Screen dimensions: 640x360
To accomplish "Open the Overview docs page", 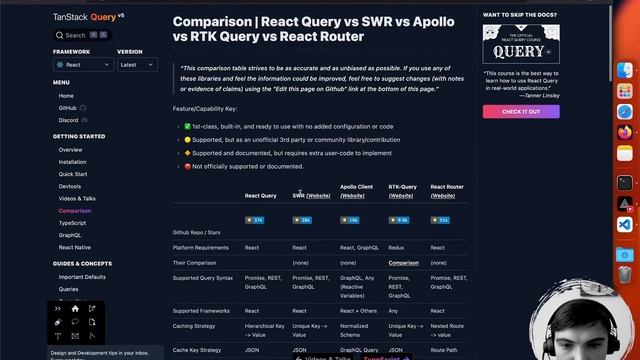I will [70, 150].
